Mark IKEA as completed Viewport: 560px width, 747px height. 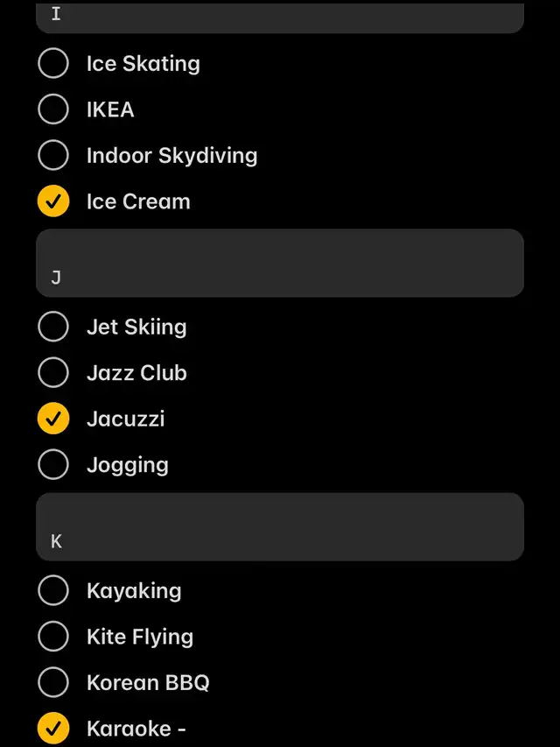tap(53, 109)
